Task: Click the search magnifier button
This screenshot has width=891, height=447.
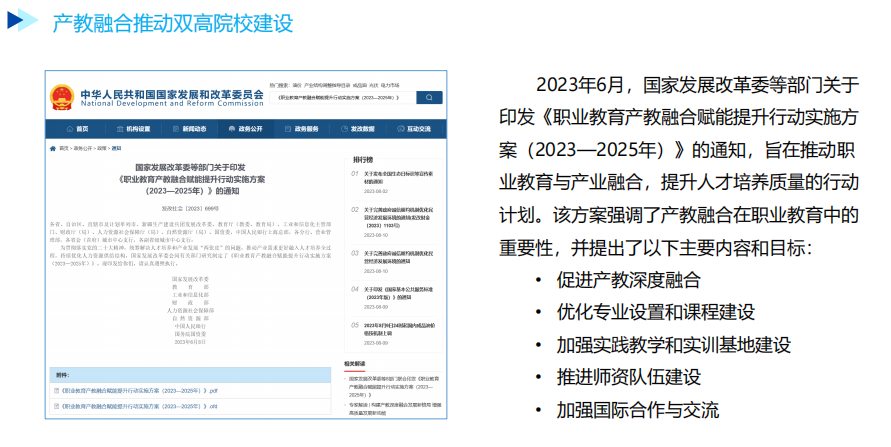Action: [x=429, y=98]
